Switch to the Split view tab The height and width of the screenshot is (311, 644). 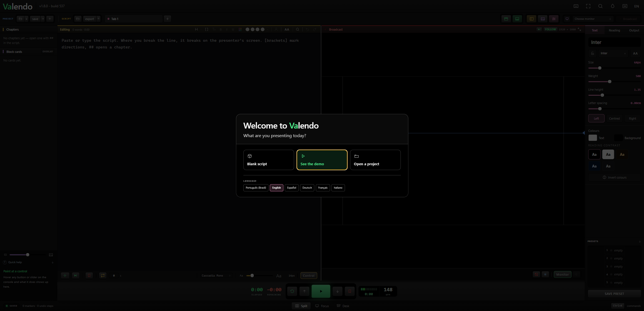301,306
